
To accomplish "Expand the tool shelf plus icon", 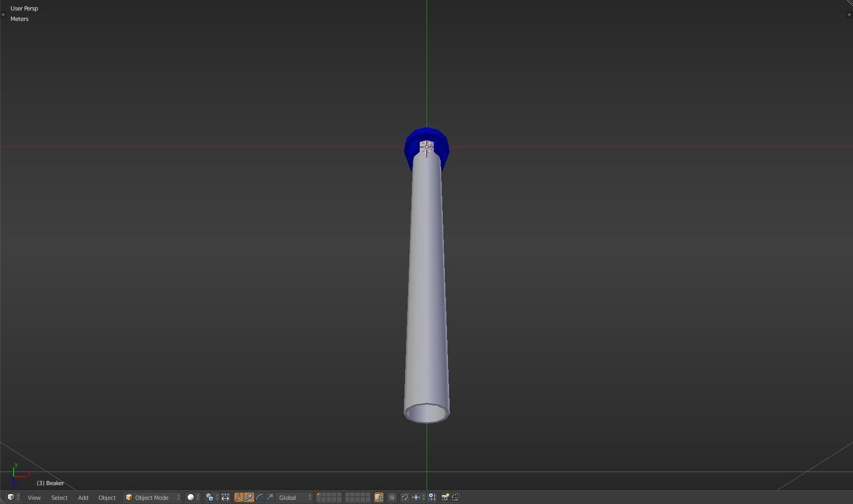I will coord(3,15).
